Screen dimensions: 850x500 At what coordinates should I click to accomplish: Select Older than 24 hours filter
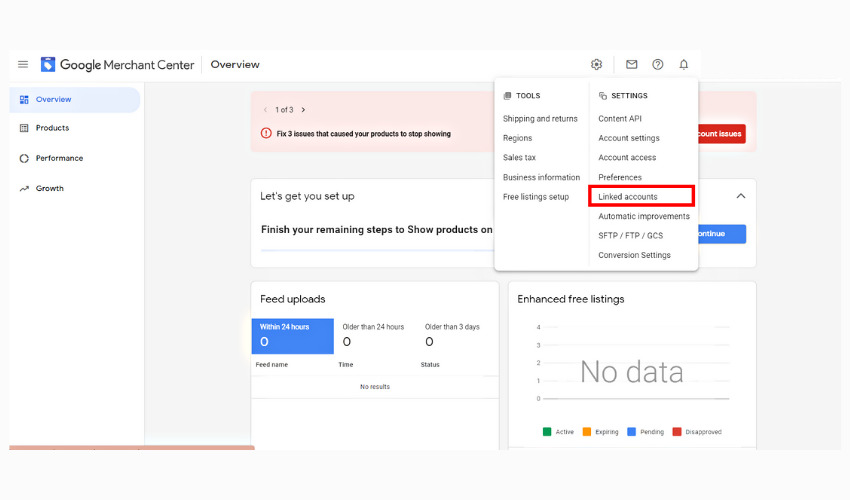[373, 336]
